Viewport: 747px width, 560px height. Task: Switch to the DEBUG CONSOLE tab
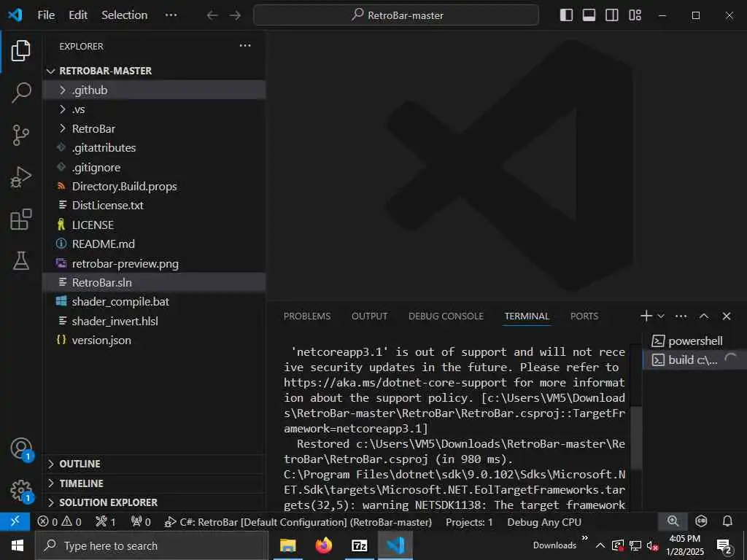tap(446, 316)
